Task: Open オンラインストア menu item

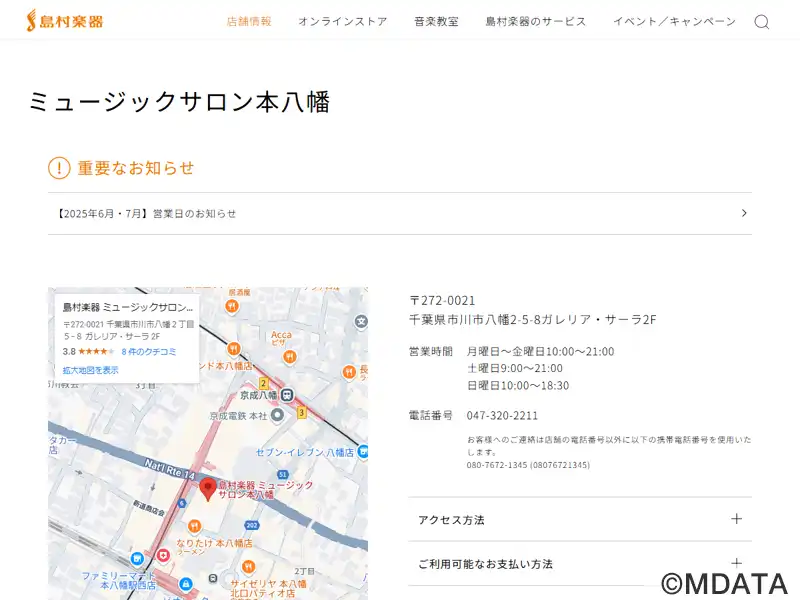Action: point(343,21)
